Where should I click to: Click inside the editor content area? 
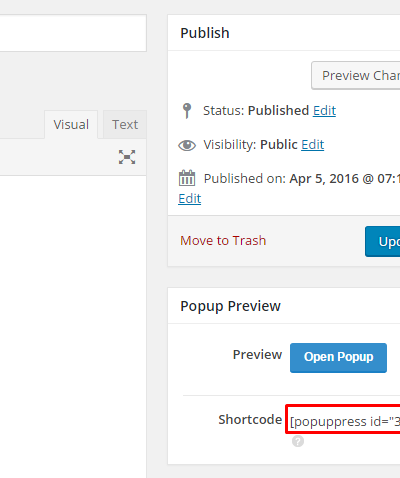point(73,327)
